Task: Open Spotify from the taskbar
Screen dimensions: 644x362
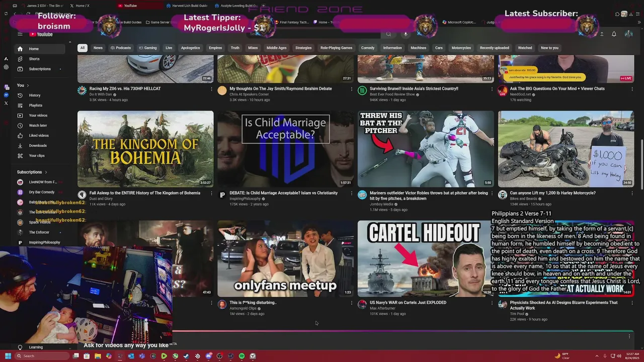Action: [x=242, y=356]
